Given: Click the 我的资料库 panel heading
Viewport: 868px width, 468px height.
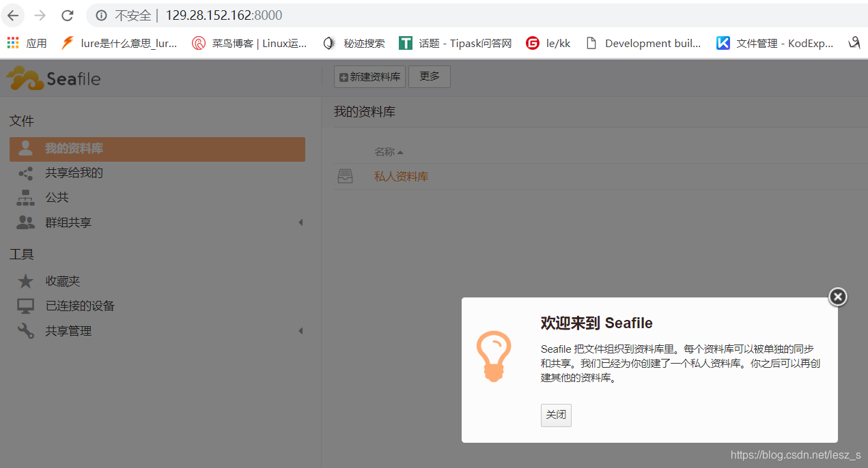Looking at the screenshot, I should [x=365, y=112].
